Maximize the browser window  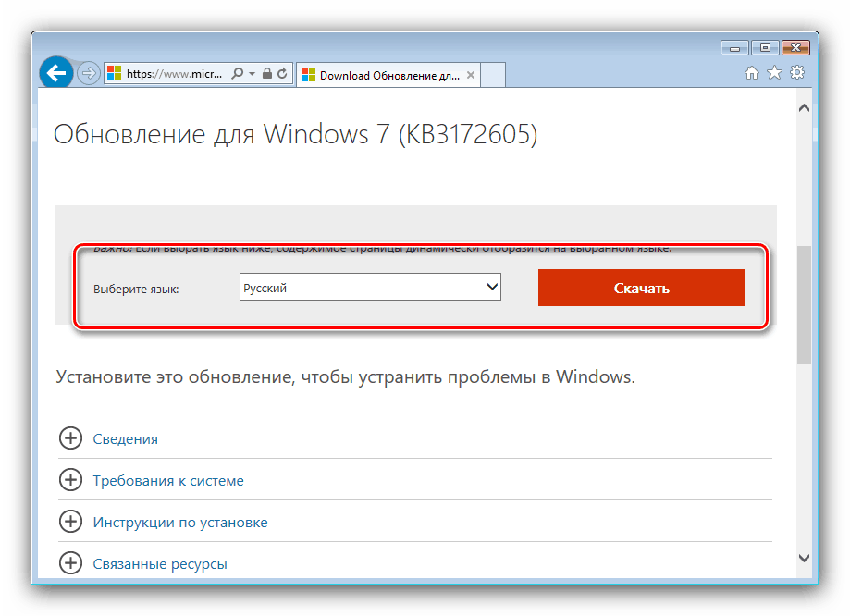tap(765, 48)
